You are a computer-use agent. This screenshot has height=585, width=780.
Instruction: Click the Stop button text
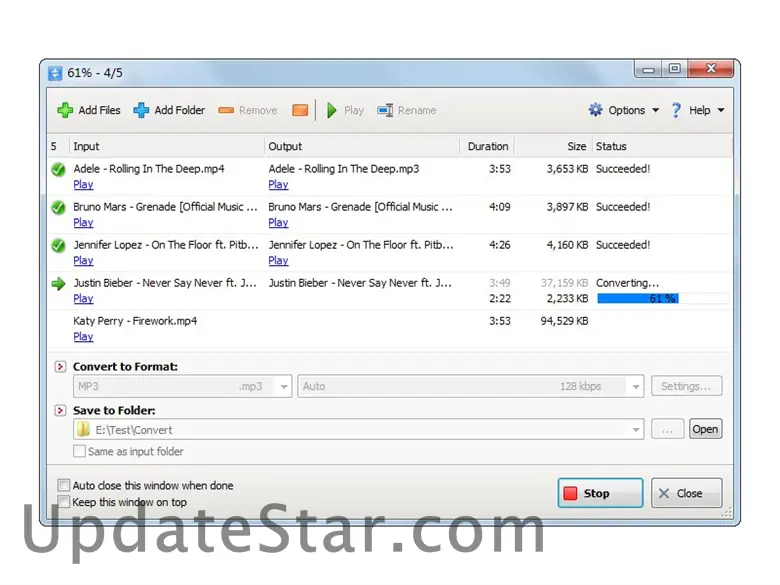click(x=596, y=493)
